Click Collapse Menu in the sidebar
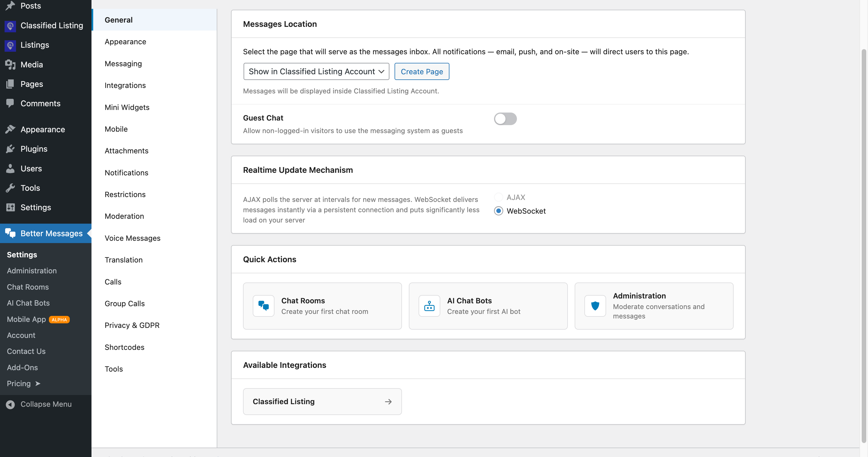 (x=46, y=404)
